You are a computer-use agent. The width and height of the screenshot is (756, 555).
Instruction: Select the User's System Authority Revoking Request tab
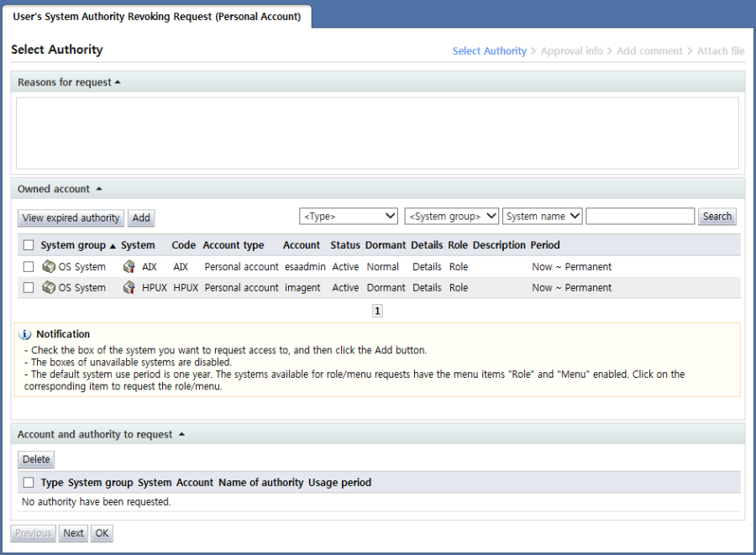coord(156,17)
